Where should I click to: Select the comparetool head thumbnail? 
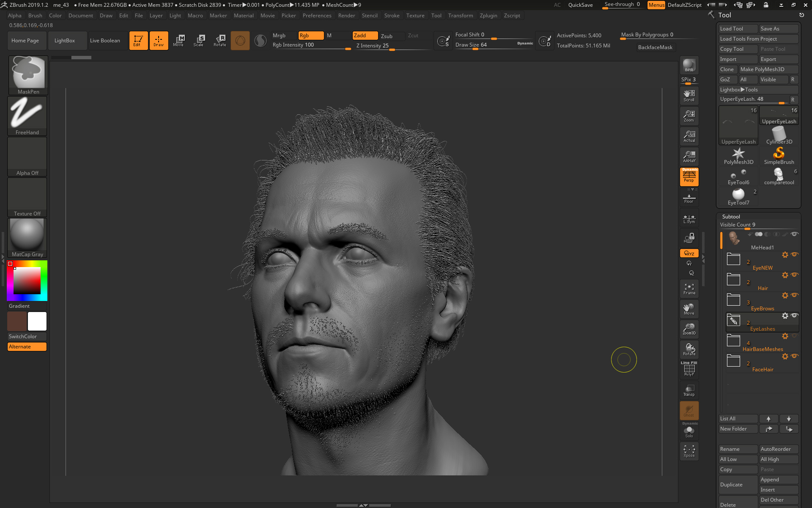[x=779, y=176]
